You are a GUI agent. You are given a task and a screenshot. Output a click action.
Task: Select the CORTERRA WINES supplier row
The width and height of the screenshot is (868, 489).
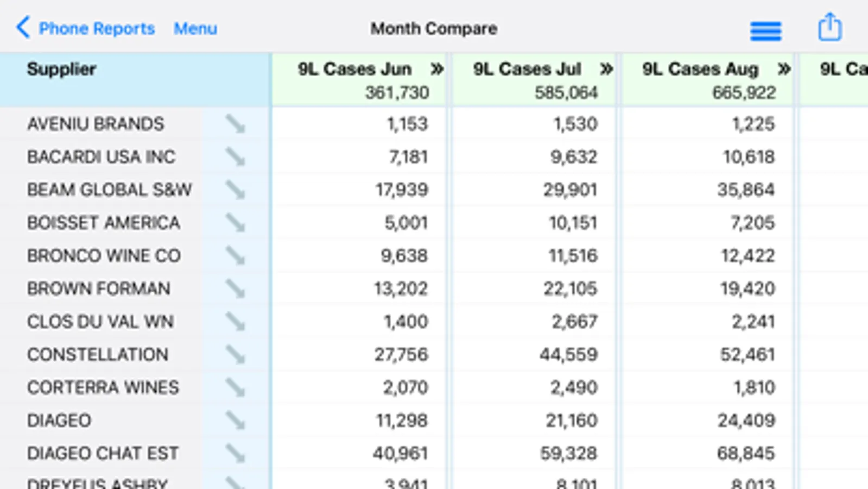pyautogui.click(x=103, y=387)
